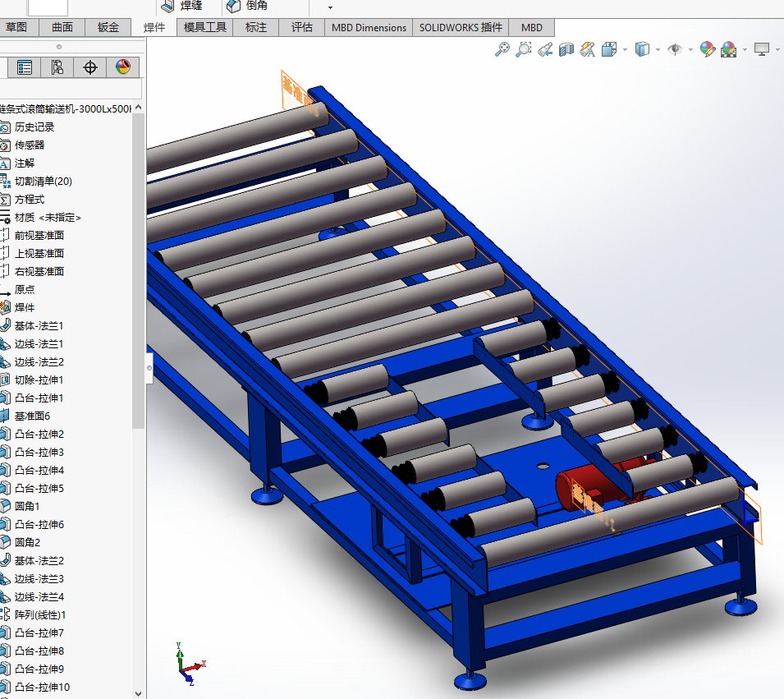Click the 焊缝 weld bead tool
The width and height of the screenshot is (784, 699).
pos(181,6)
